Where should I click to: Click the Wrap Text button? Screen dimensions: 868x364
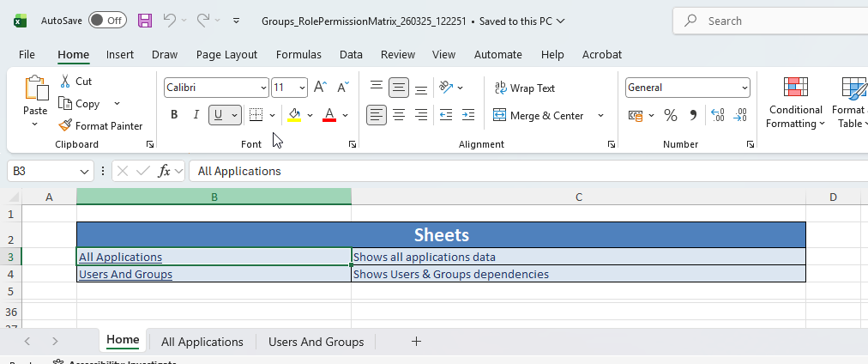click(x=525, y=88)
